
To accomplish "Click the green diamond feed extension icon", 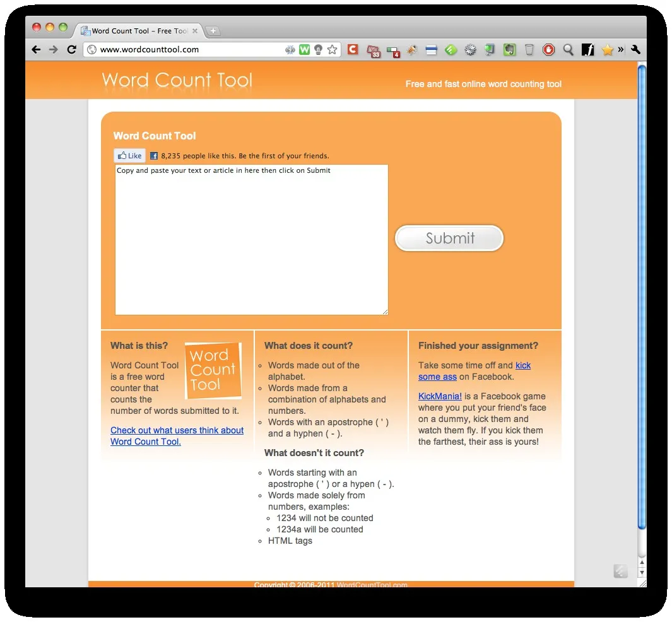I will point(451,50).
